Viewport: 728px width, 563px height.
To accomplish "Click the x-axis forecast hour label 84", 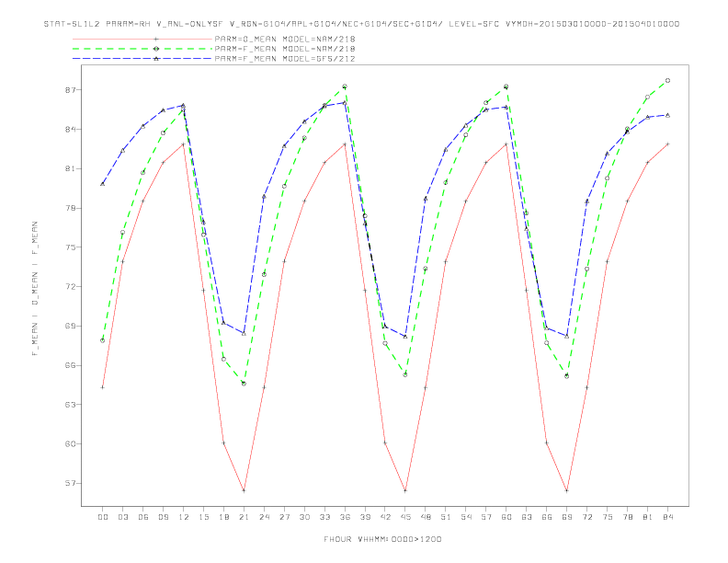I will (x=667, y=517).
